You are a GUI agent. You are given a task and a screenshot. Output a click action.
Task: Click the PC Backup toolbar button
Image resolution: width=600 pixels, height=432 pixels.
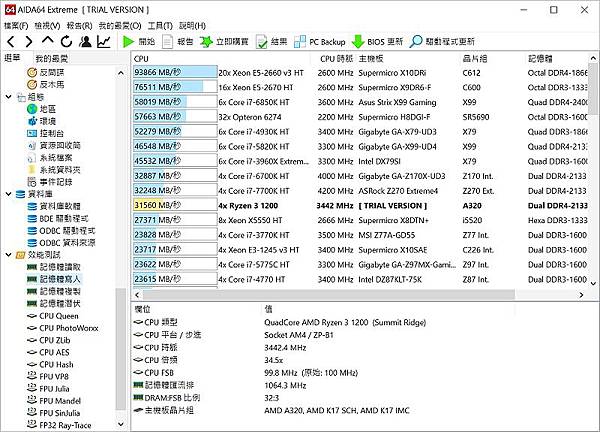point(320,41)
